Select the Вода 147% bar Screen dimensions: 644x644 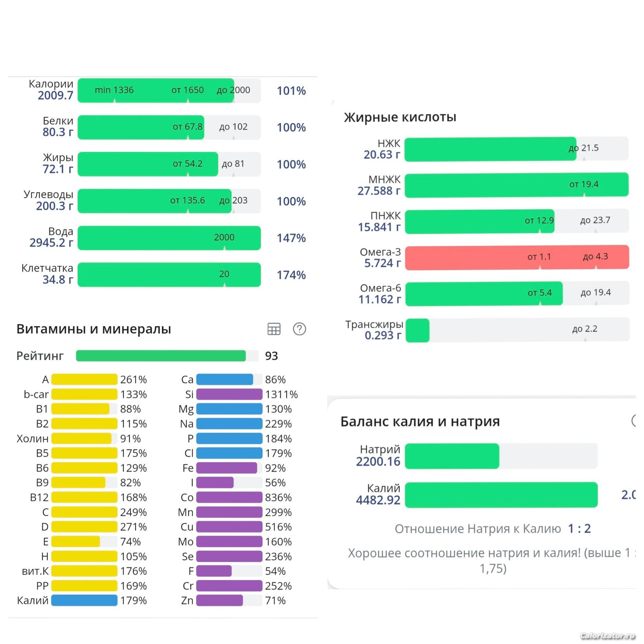[x=169, y=238]
